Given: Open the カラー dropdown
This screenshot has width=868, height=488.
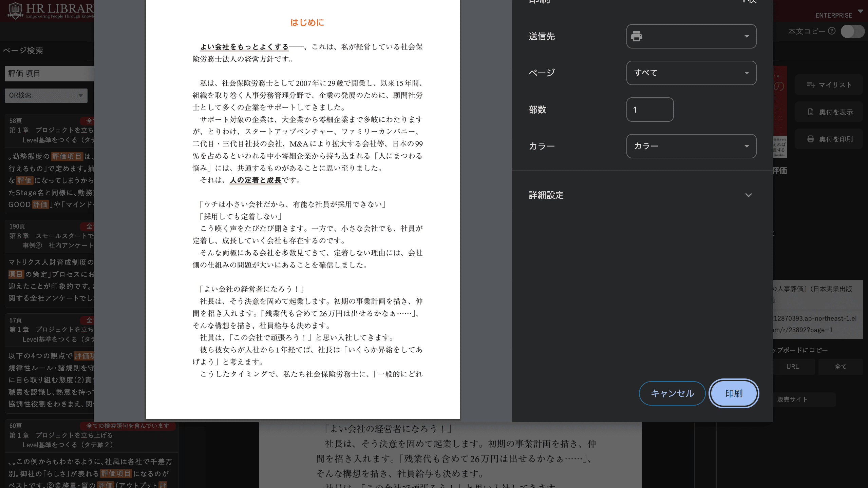Looking at the screenshot, I should (x=691, y=146).
